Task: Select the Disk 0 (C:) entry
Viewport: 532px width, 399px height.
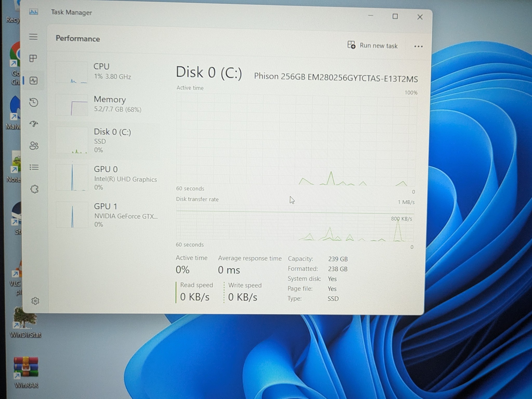Action: [107, 140]
